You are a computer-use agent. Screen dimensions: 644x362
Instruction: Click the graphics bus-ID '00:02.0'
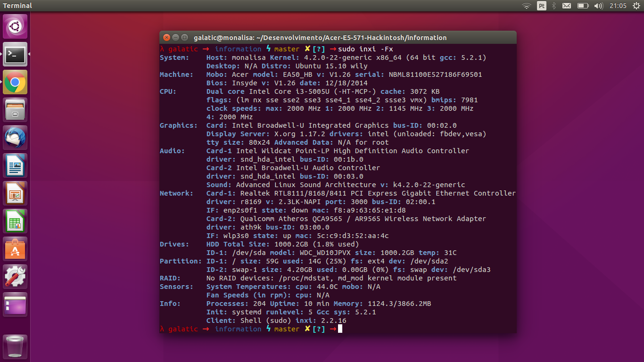pos(442,125)
